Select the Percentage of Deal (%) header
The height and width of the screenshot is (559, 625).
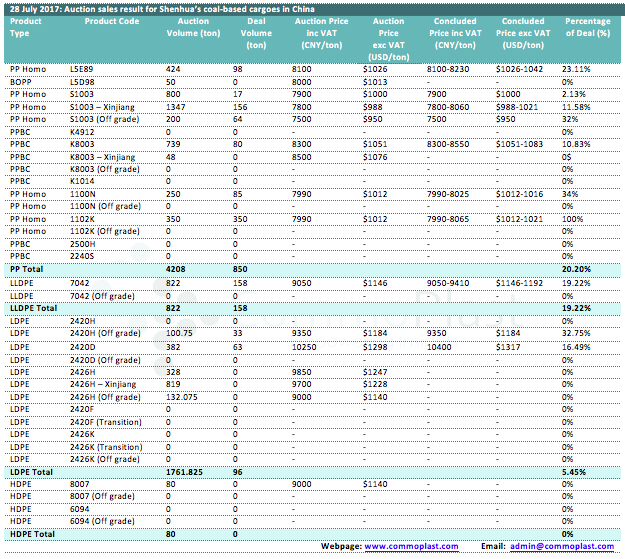587,27
